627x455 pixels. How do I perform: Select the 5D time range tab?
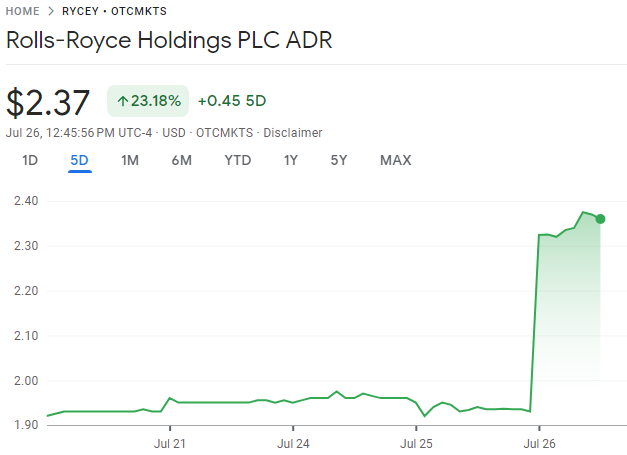tap(80, 160)
